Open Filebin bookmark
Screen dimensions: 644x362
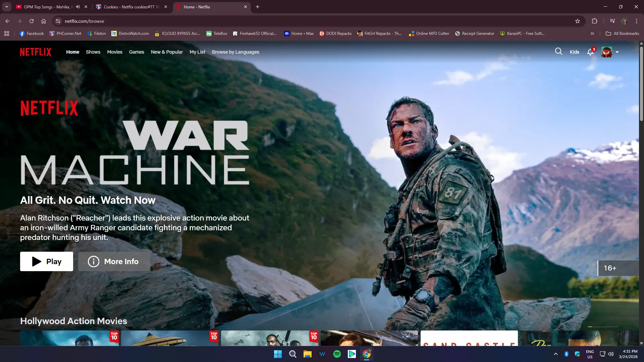coord(96,34)
